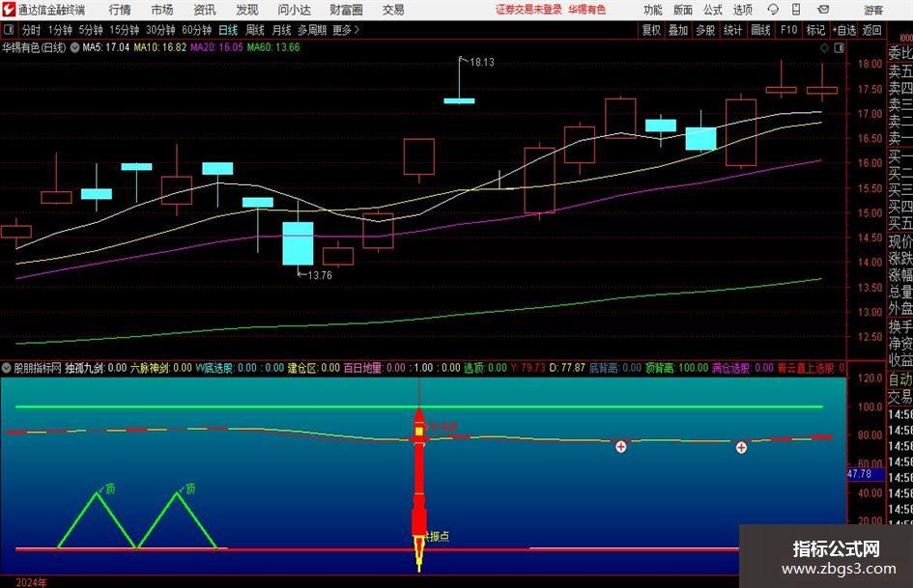Select the 多周期 multi-period tab
This screenshot has height=588, width=913.
coord(311,30)
